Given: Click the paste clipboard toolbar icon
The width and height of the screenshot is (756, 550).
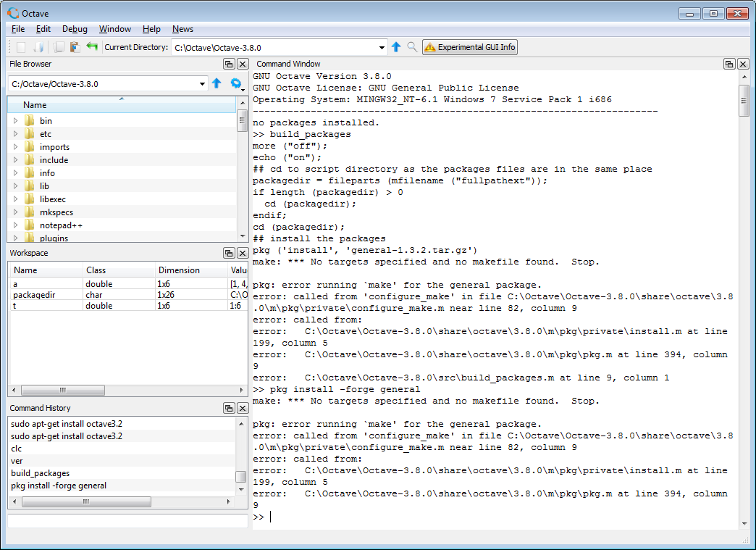Looking at the screenshot, I should 74,47.
